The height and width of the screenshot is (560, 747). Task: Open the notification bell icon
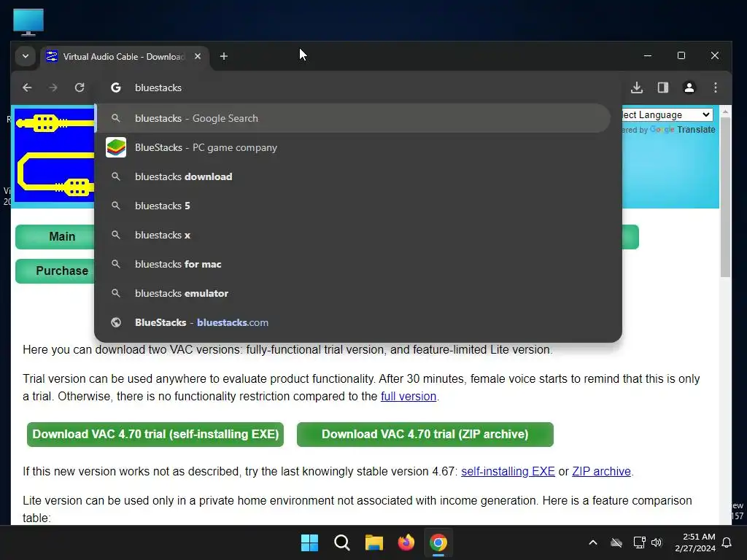[727, 542]
